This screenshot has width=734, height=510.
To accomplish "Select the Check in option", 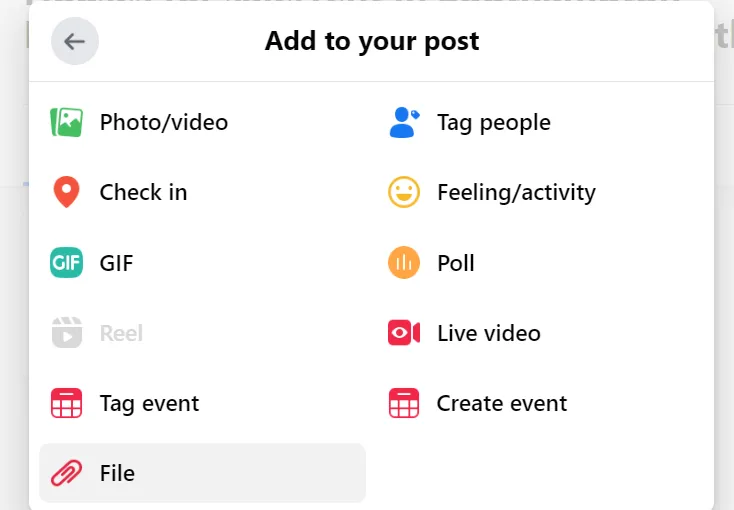I will [143, 192].
